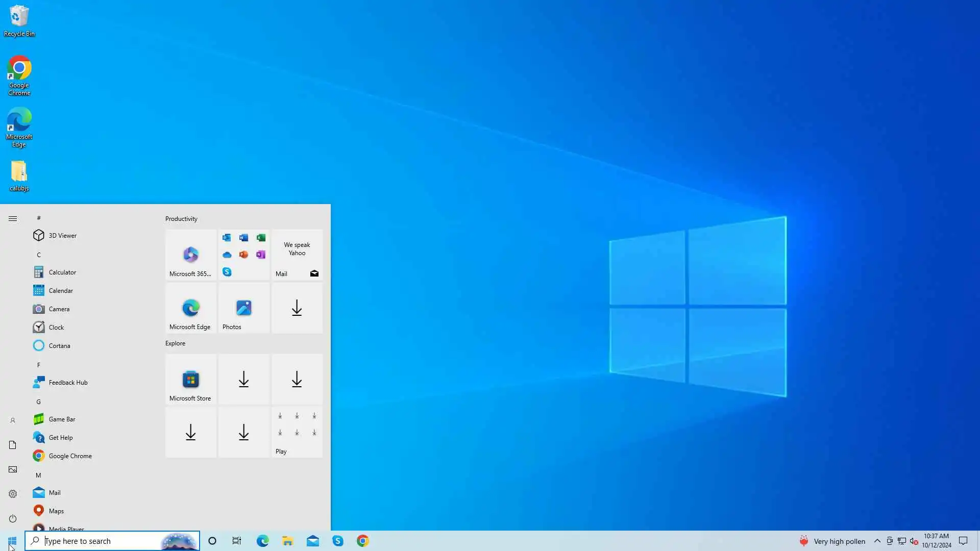The width and height of the screenshot is (980, 551).
Task: Open Feedback Hub app
Action: click(68, 382)
